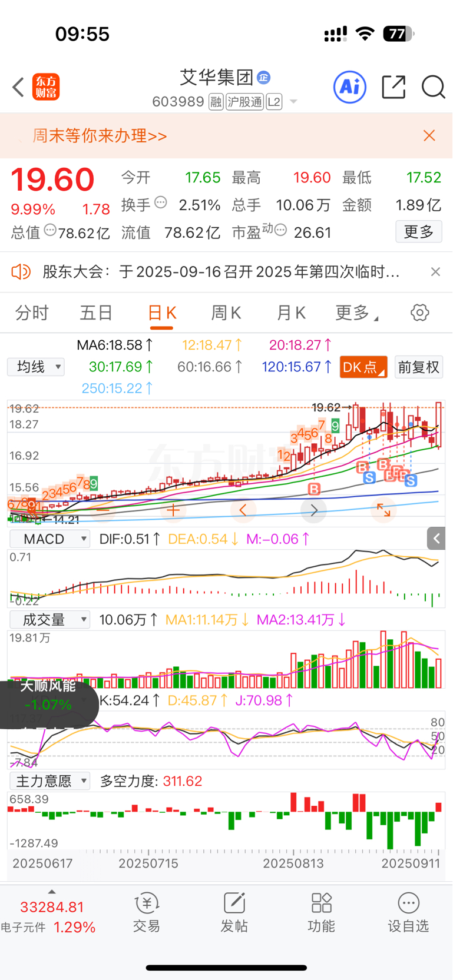Tap the 设自选 watchlist button
453x980 pixels.
pos(408,912)
